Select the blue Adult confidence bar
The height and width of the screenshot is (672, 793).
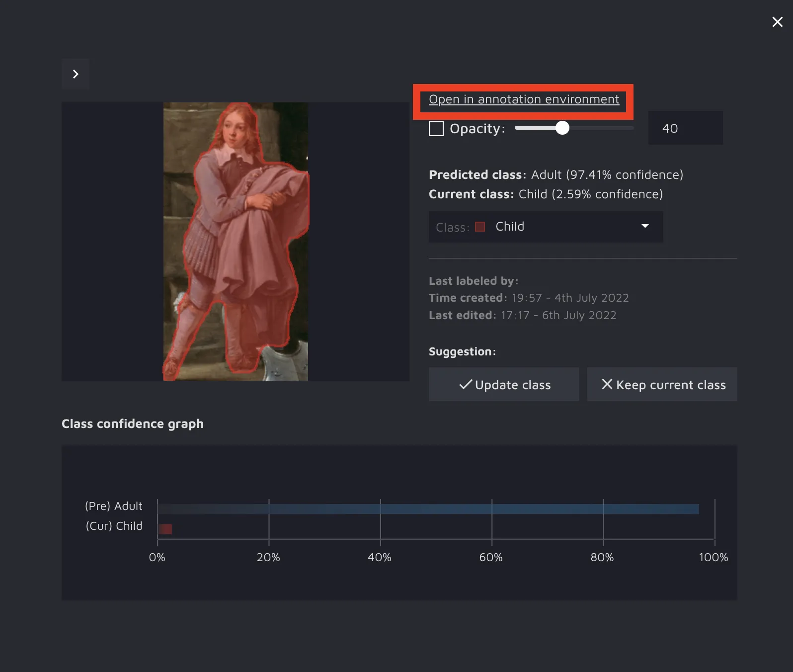click(428, 509)
